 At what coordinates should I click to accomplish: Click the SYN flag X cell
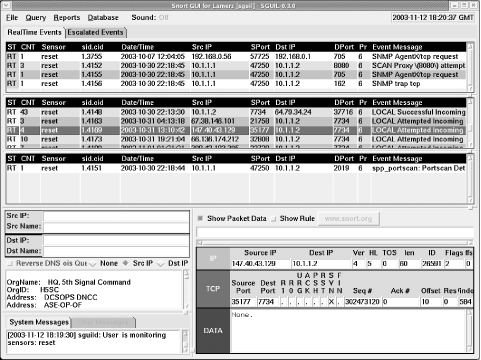[331, 302]
